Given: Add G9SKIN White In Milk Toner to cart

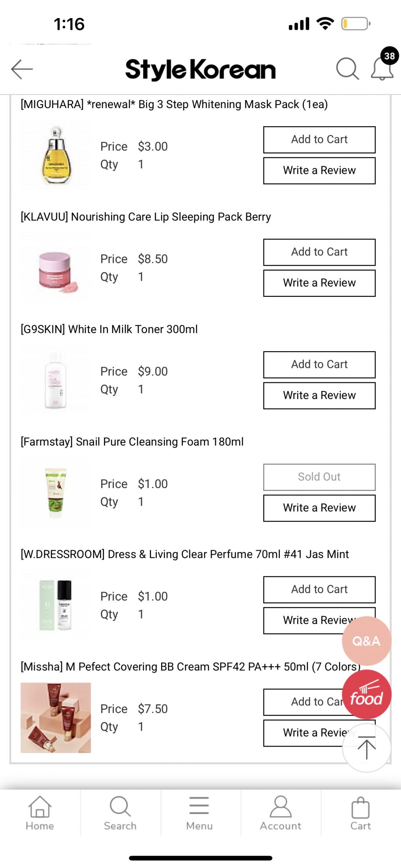Looking at the screenshot, I should (319, 365).
